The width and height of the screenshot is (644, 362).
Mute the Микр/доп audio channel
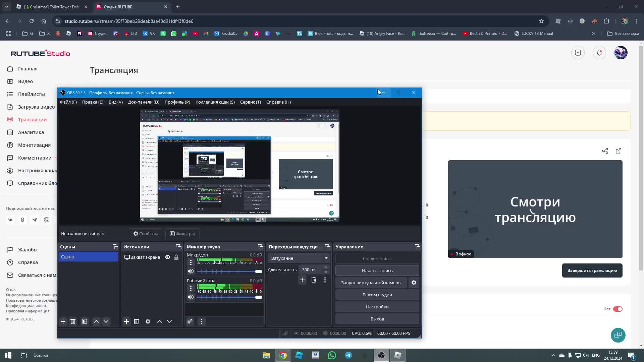click(x=191, y=271)
